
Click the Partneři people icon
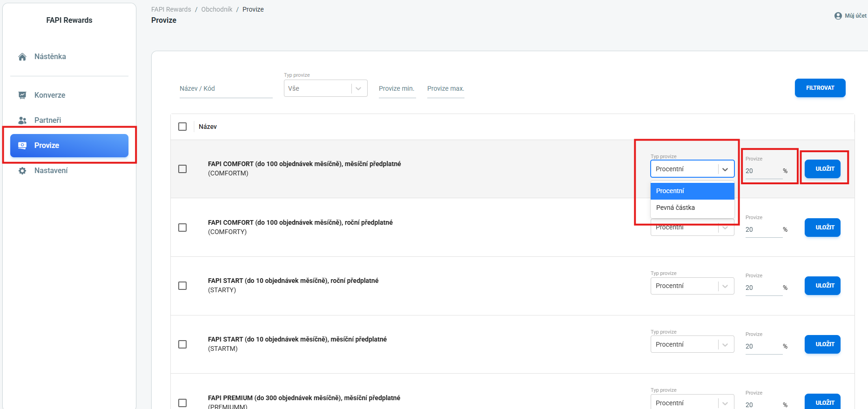22,121
